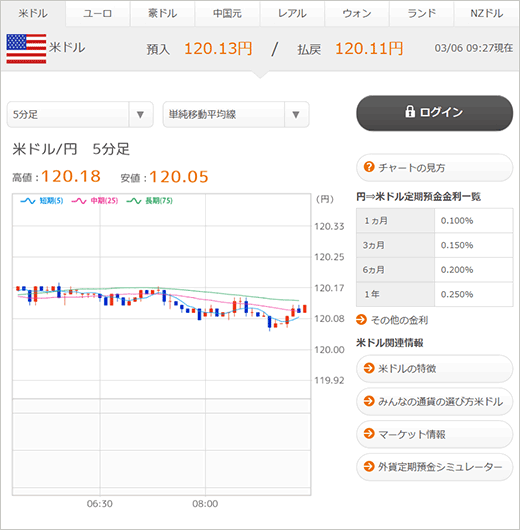Click the arrow icon beside 外貨定期預金シミュレーター
Image resolution: width=520 pixels, height=530 pixels.
pos(369,466)
